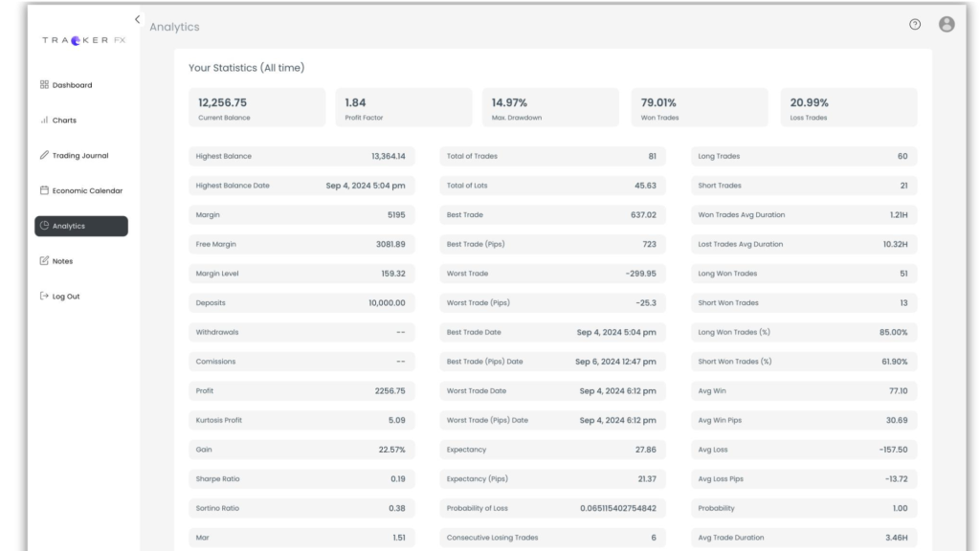Click the Highest Balance statistic row
This screenshot has width=980, height=551.
(301, 156)
